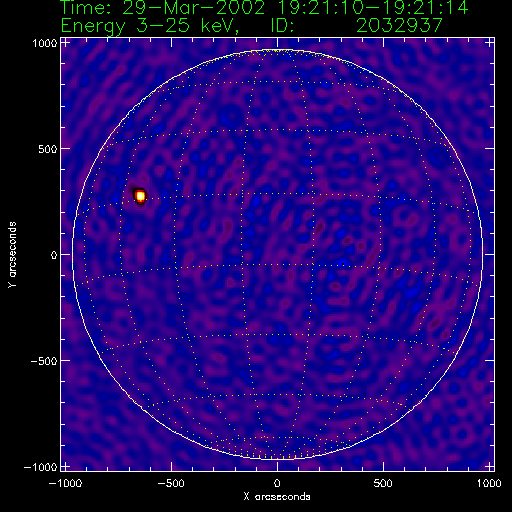
Task: Click the -1000 label on the Y axis
Action: click(41, 467)
